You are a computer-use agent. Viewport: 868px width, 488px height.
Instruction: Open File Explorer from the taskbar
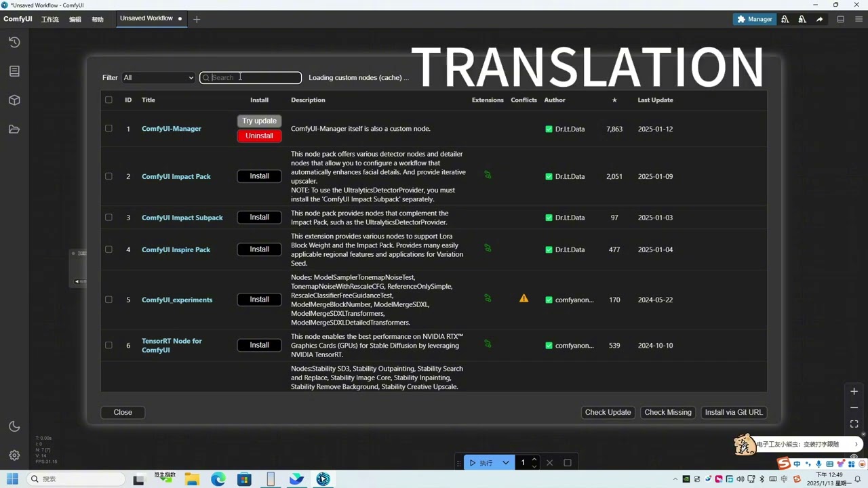pyautogui.click(x=192, y=479)
